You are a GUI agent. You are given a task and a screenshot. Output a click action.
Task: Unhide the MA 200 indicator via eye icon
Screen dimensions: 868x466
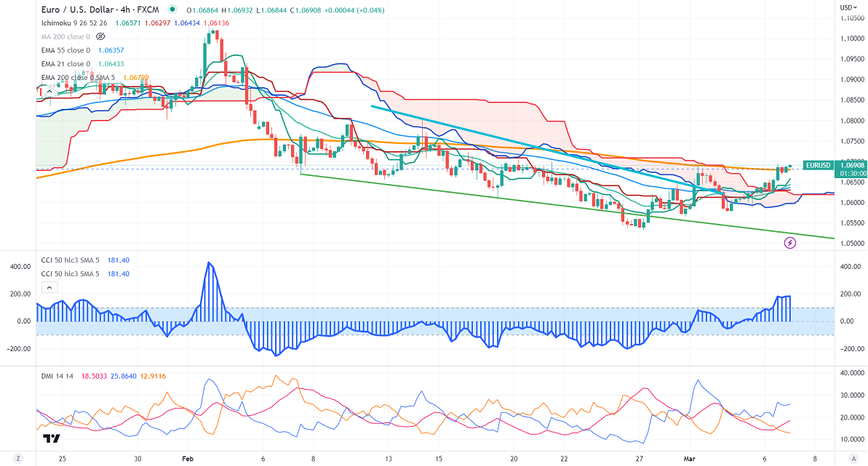point(101,36)
